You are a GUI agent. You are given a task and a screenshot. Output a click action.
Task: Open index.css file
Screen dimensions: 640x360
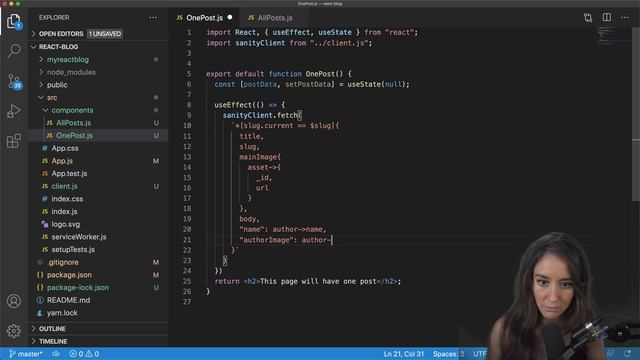[98, 199]
